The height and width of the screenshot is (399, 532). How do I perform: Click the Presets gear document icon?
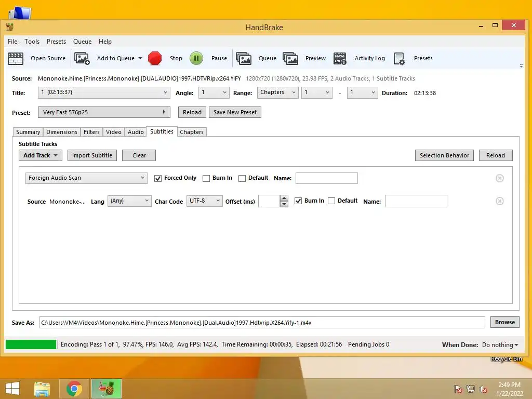click(400, 58)
